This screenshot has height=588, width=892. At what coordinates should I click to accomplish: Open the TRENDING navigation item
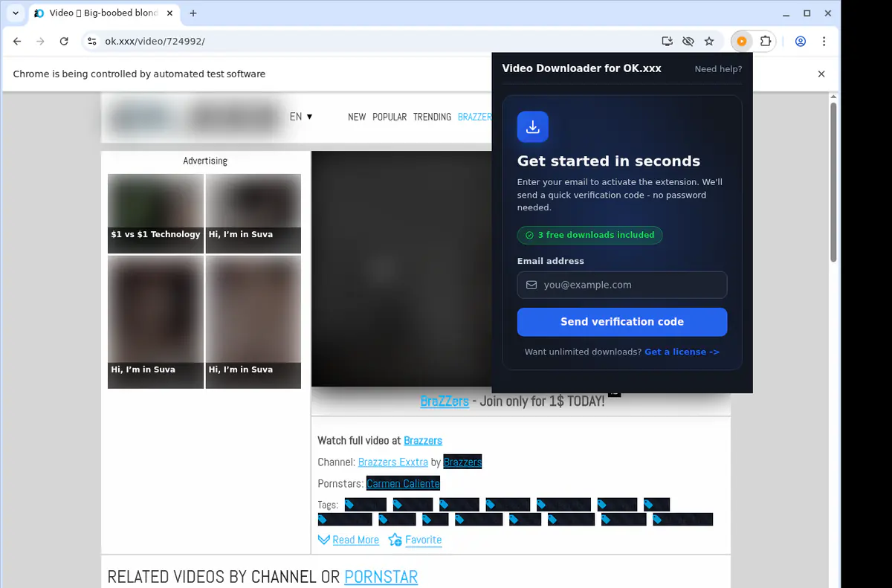click(x=432, y=117)
